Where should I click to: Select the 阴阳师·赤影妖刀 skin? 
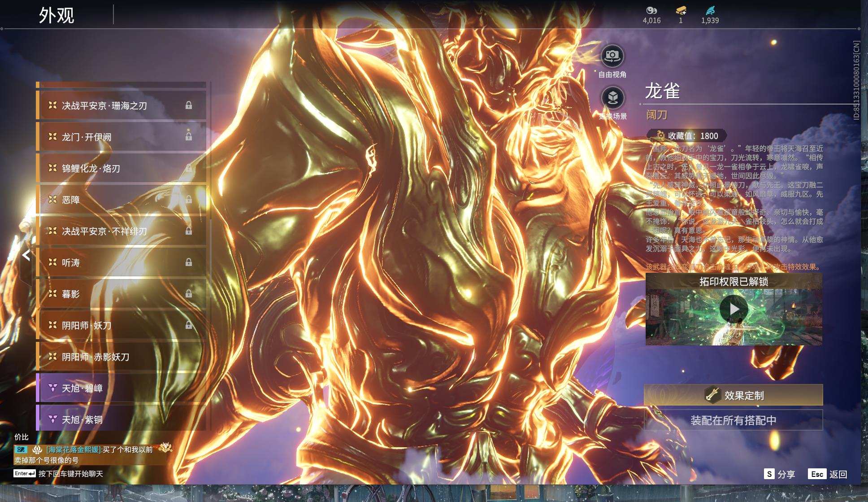click(x=121, y=357)
